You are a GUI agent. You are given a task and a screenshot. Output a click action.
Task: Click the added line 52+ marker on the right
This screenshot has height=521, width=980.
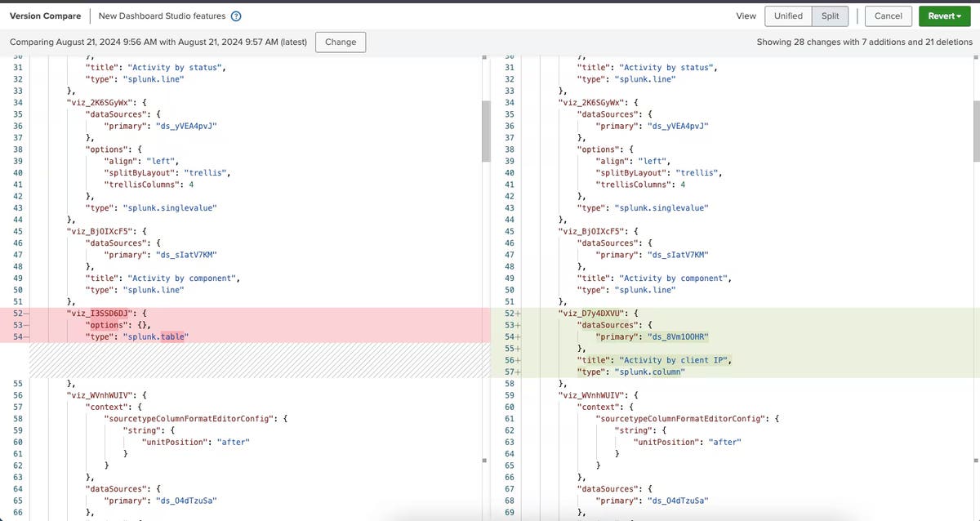coord(511,313)
